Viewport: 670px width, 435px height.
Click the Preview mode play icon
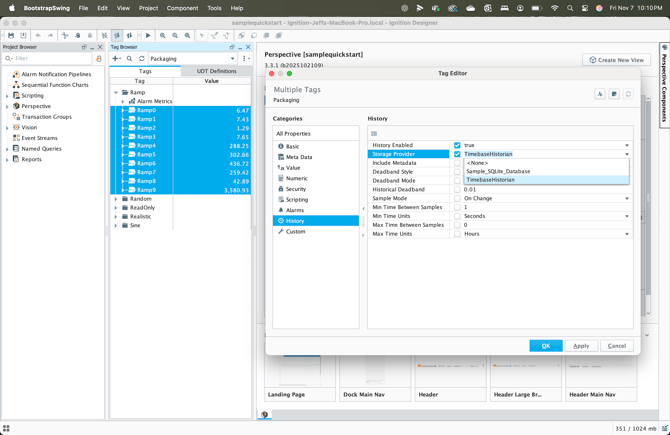(x=148, y=35)
